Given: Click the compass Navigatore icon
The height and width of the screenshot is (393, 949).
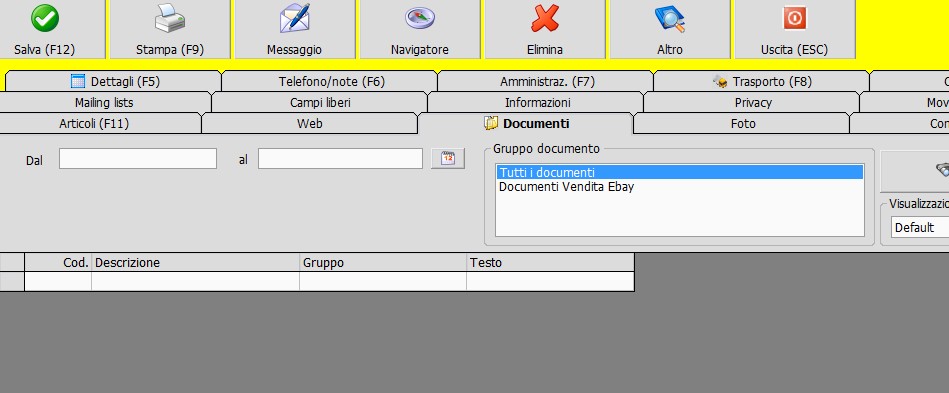Looking at the screenshot, I should pos(419,18).
